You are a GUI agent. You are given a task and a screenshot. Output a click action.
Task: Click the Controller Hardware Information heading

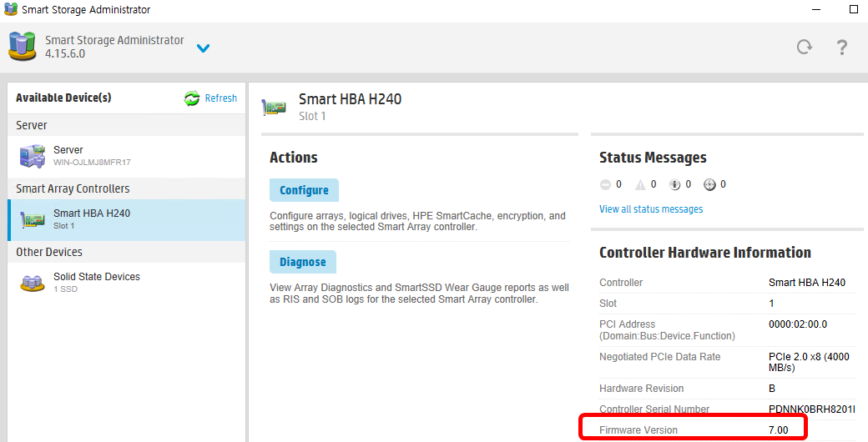pyautogui.click(x=704, y=253)
